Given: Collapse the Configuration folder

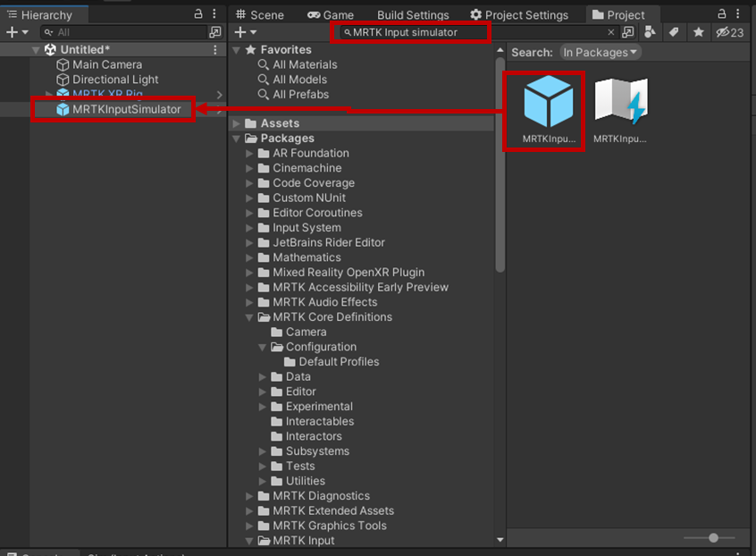Looking at the screenshot, I should (x=263, y=347).
